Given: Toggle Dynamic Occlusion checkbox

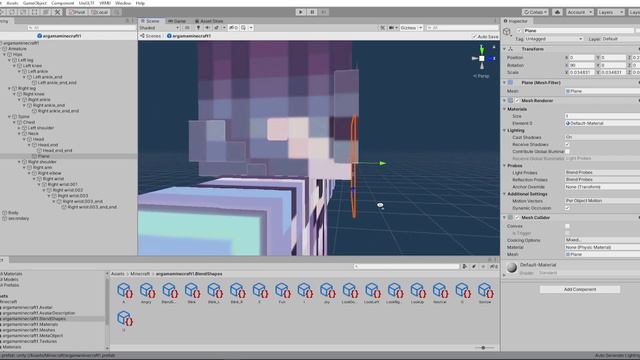Looking at the screenshot, I should (x=567, y=208).
